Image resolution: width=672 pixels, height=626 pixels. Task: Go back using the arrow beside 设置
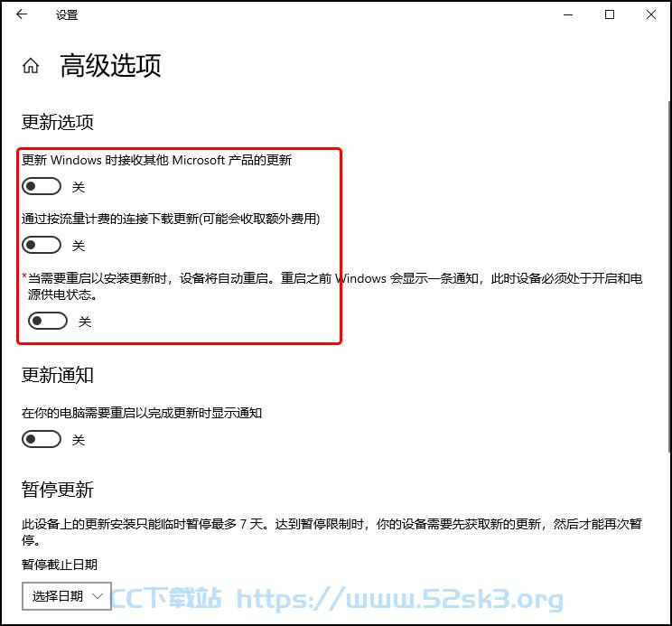pyautogui.click(x=22, y=14)
